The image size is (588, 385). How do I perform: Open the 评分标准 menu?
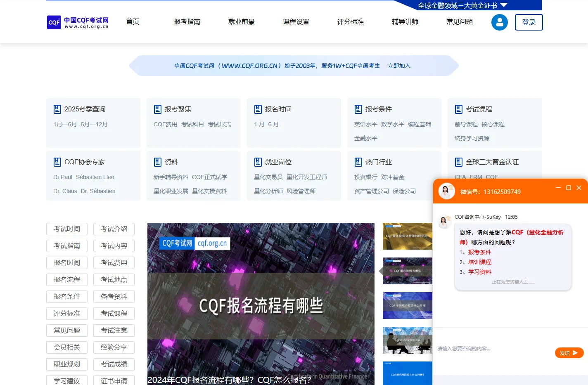click(x=351, y=22)
